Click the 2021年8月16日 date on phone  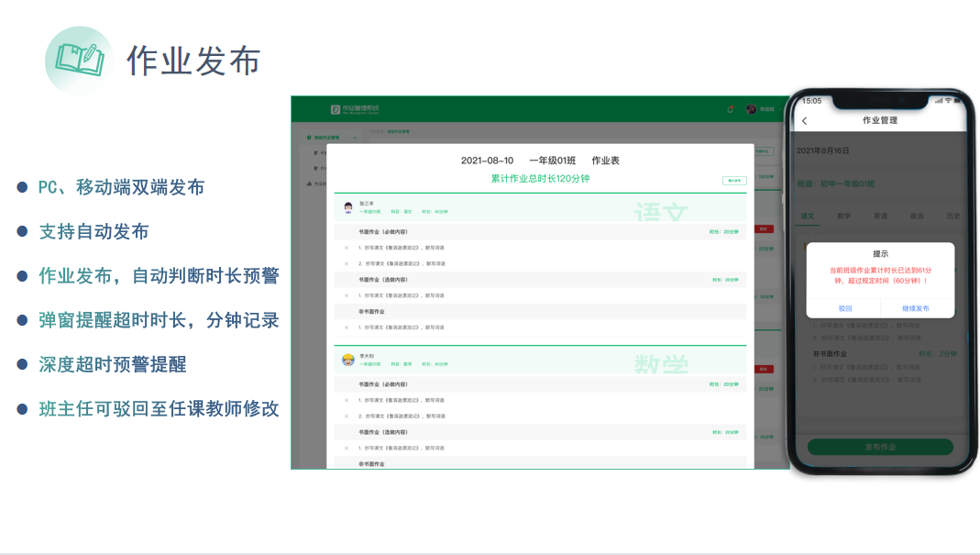[x=822, y=150]
